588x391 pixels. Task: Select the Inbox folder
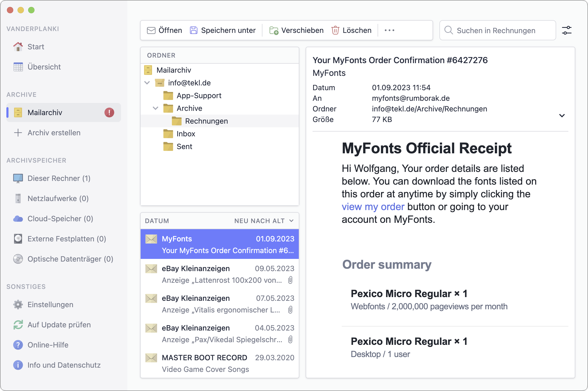pyautogui.click(x=186, y=134)
